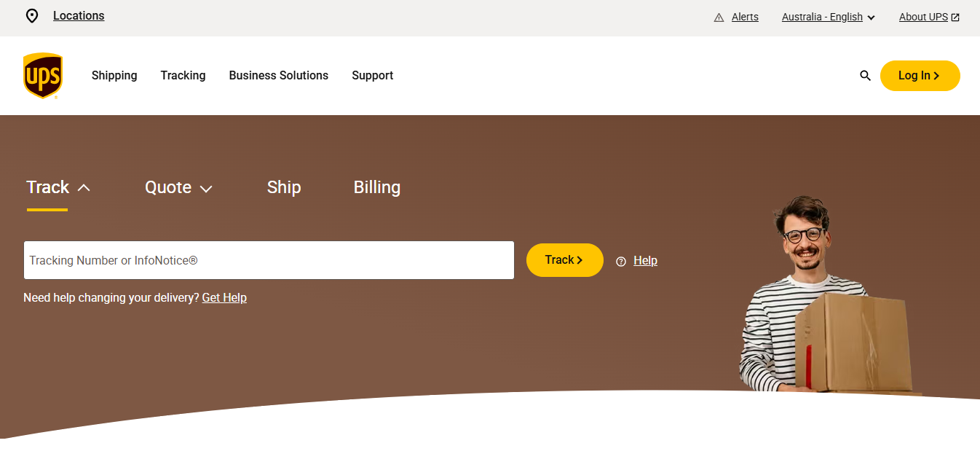Click the Get Help link

tap(224, 297)
